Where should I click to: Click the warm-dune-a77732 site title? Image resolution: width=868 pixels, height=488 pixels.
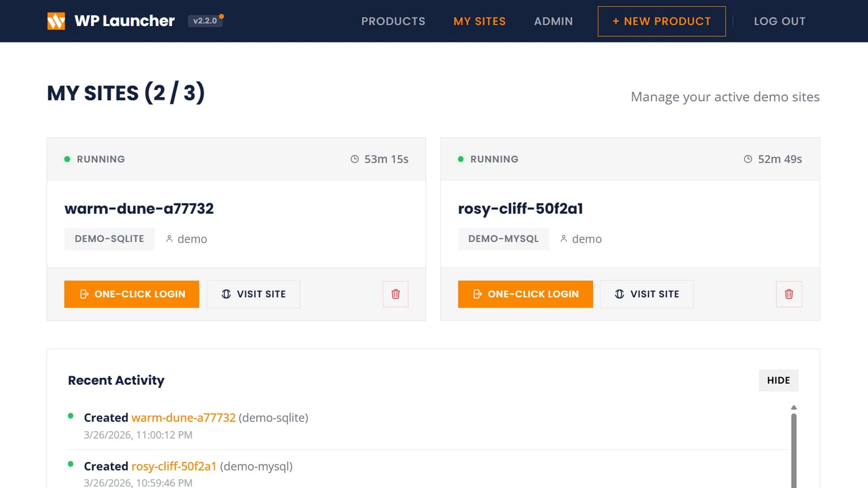click(x=139, y=208)
